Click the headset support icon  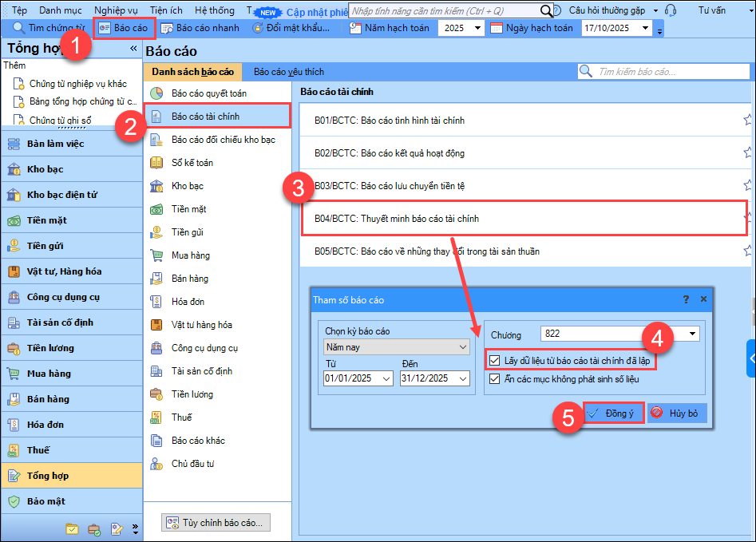pyautogui.click(x=671, y=10)
